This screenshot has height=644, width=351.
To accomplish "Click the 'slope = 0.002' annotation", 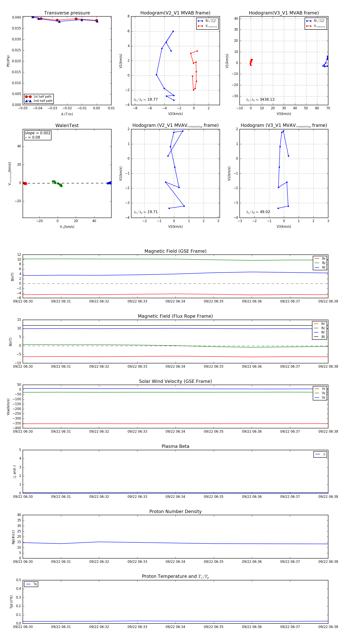I will click(x=37, y=133).
